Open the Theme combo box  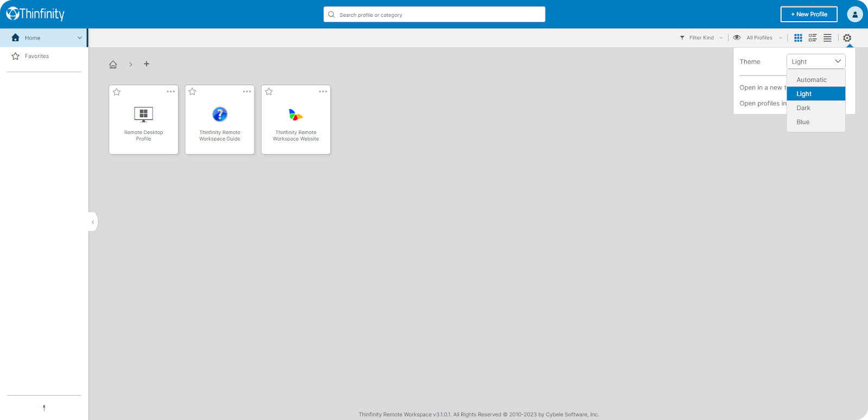pos(816,61)
